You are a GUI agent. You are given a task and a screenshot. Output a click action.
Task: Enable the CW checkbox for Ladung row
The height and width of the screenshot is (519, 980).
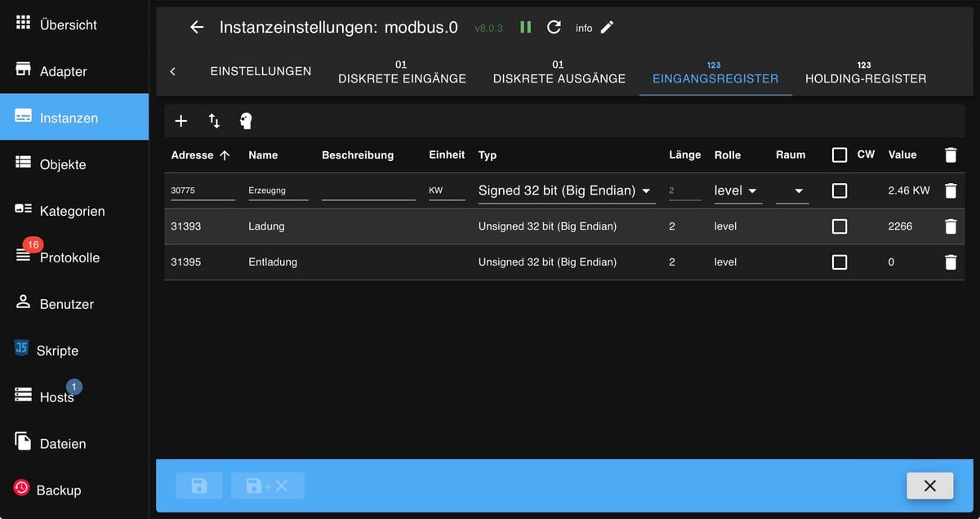pyautogui.click(x=840, y=226)
